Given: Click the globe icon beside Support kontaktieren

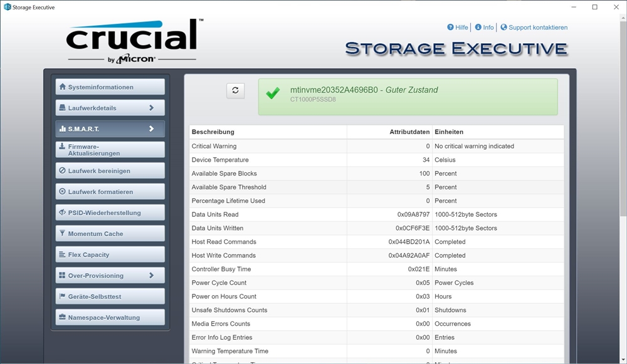Looking at the screenshot, I should pyautogui.click(x=503, y=27).
